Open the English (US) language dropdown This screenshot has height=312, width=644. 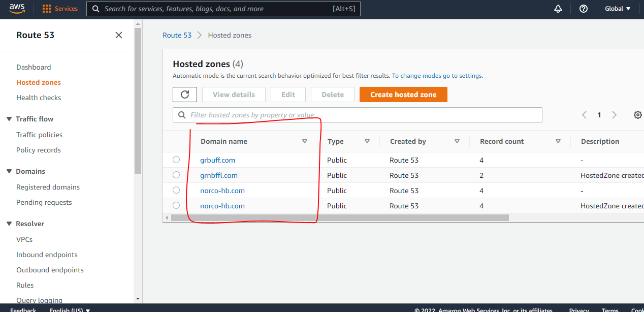click(70, 309)
